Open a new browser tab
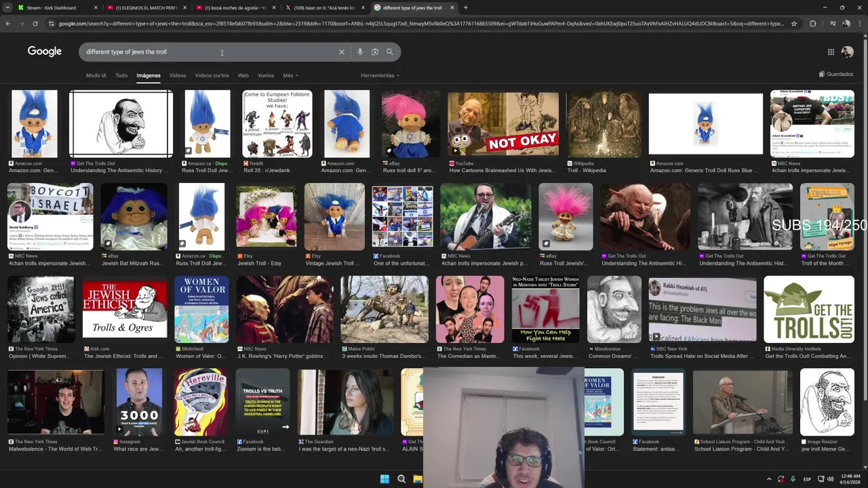 point(466,7)
